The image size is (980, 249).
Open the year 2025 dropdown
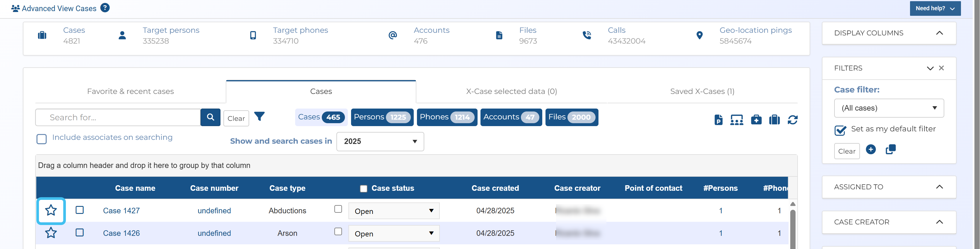click(380, 141)
